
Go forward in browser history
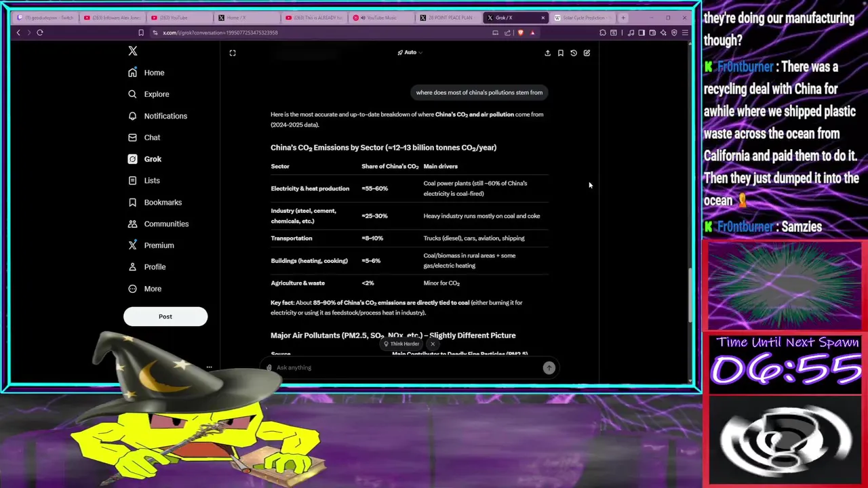tap(28, 33)
